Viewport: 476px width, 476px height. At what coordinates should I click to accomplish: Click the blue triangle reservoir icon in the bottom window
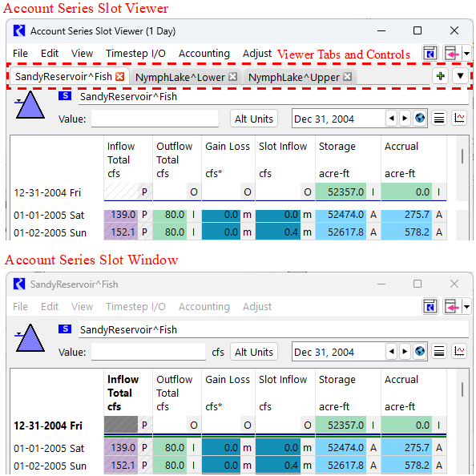(x=30, y=338)
